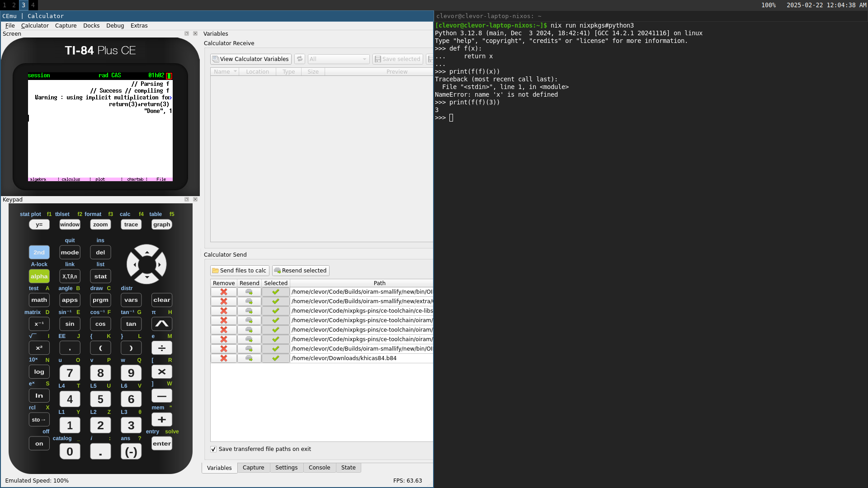Tap the up arrow on the d-pad
The width and height of the screenshot is (868, 488).
(147, 252)
